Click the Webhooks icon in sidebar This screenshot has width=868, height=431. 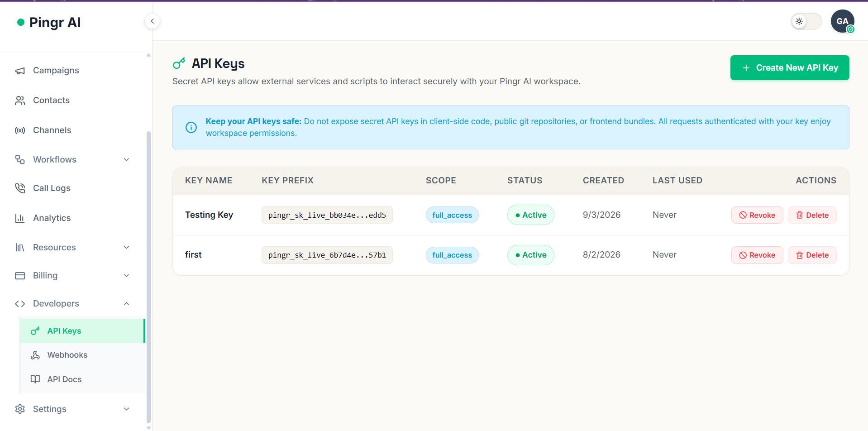pyautogui.click(x=35, y=355)
